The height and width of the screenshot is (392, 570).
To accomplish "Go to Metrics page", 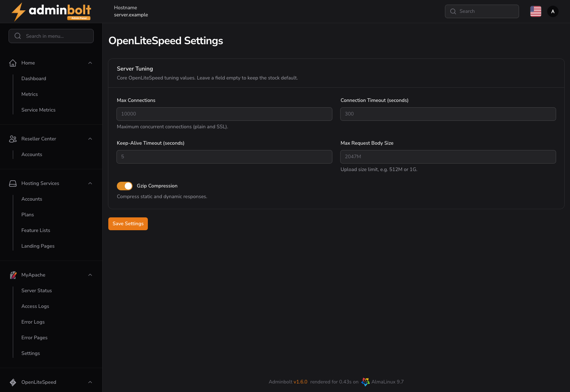I will tap(30, 94).
